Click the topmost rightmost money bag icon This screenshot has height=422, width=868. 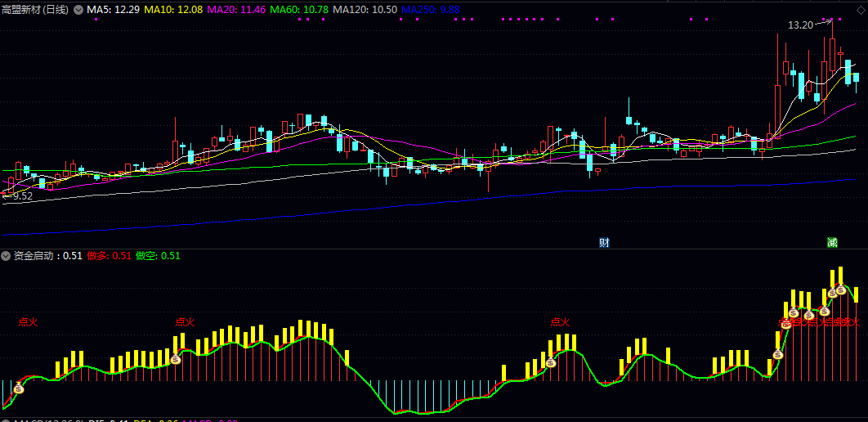[x=840, y=290]
